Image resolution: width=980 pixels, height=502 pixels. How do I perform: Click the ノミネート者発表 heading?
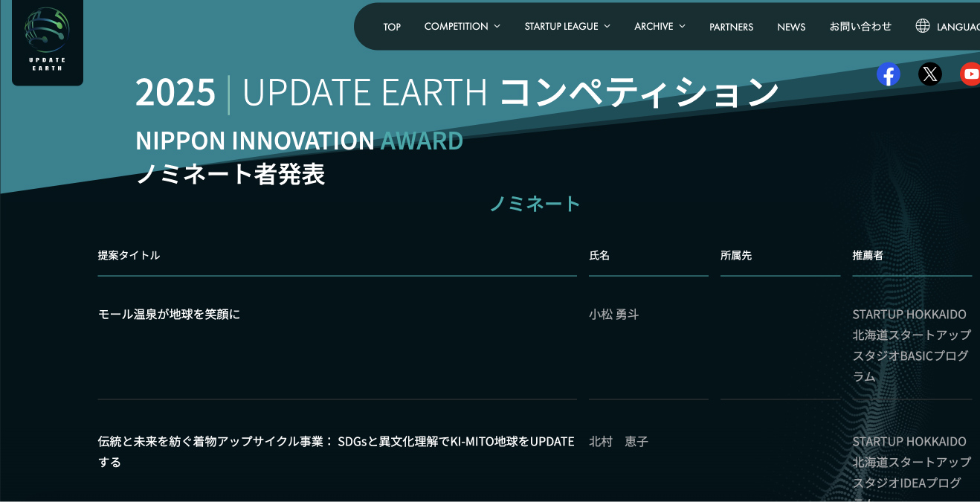tap(230, 173)
